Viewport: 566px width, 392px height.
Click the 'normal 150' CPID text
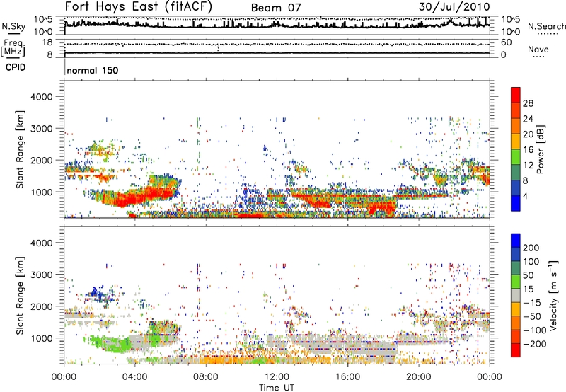coord(93,70)
